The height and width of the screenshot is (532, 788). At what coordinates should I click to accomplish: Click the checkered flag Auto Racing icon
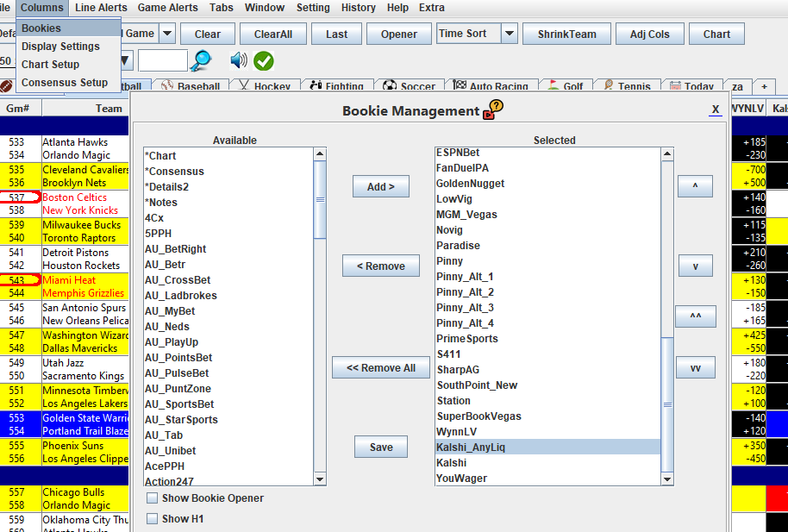(460, 85)
